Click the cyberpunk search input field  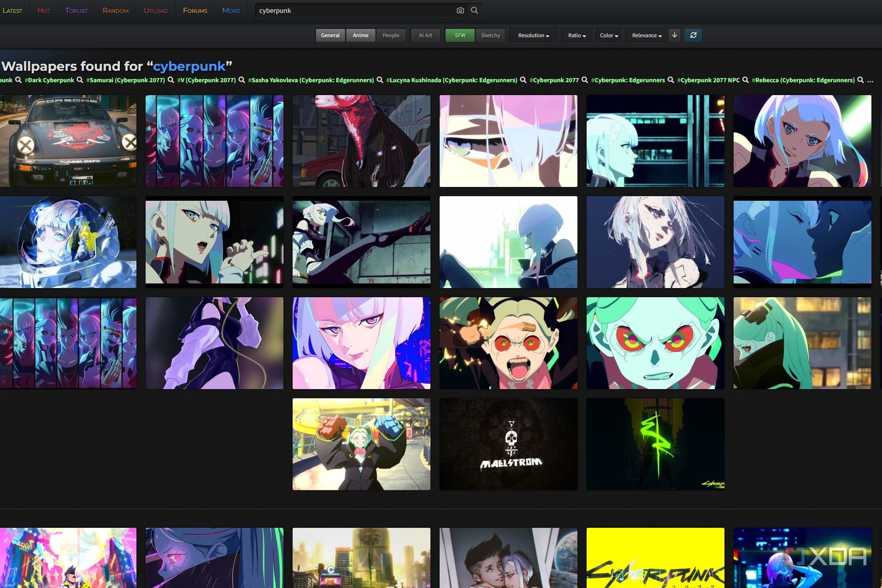[x=356, y=10]
